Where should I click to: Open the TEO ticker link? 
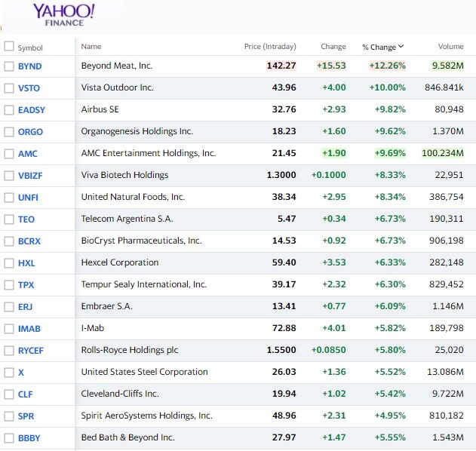point(26,219)
